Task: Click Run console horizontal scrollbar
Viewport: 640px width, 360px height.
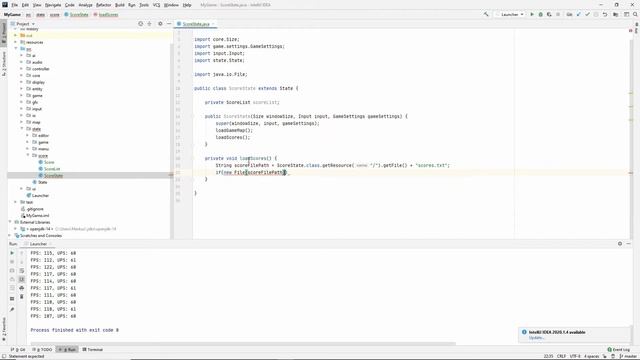Action: pyautogui.click(x=243, y=344)
